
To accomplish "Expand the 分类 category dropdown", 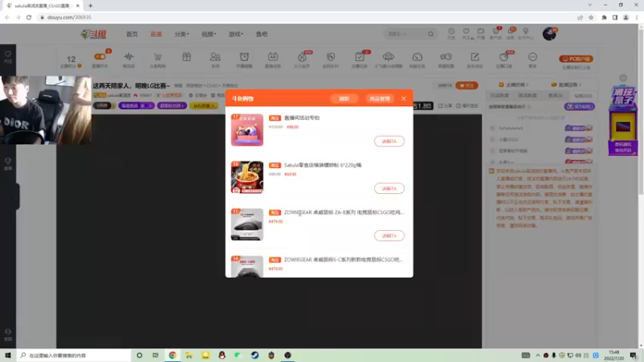I will [182, 34].
